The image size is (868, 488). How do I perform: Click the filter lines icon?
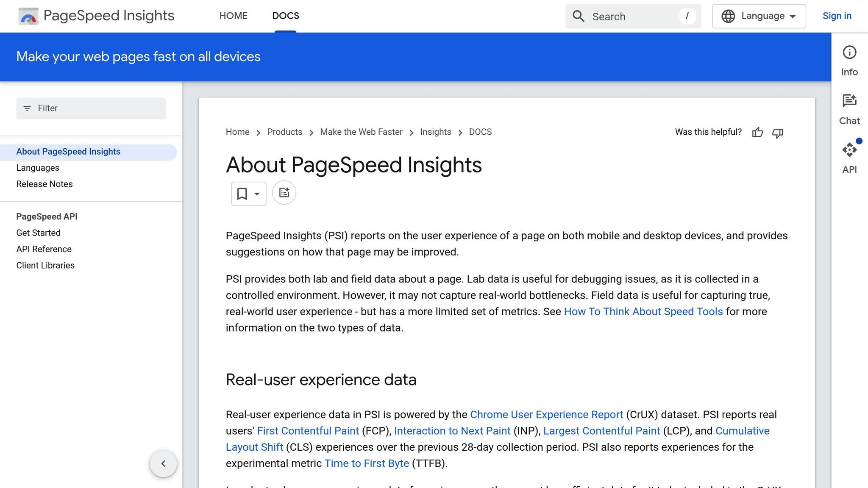(27, 108)
